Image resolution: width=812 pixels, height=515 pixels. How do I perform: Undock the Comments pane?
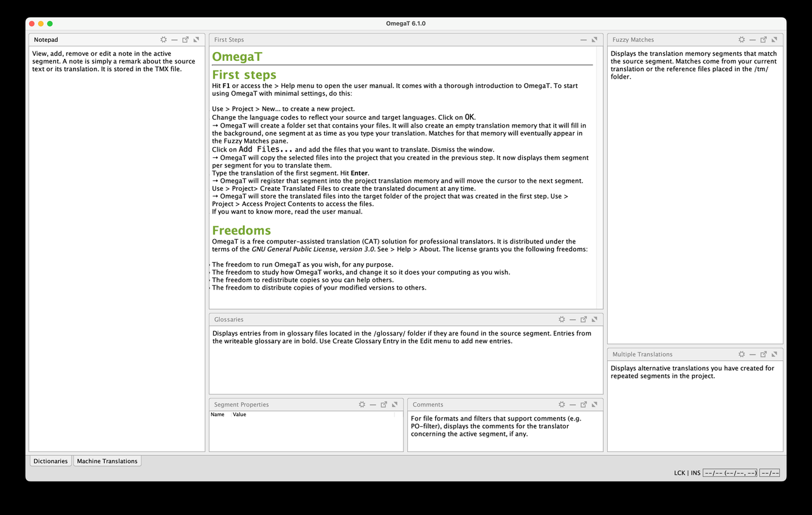point(584,405)
